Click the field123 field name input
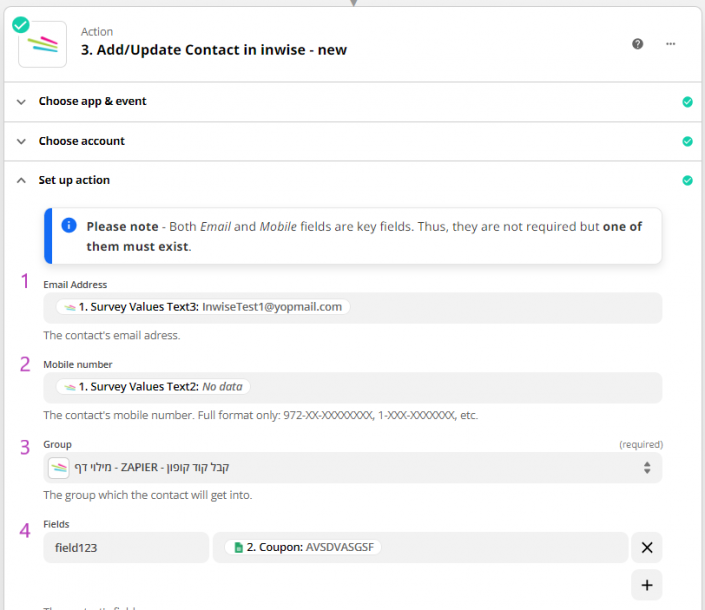Viewport: 705px width, 610px height. pos(126,548)
